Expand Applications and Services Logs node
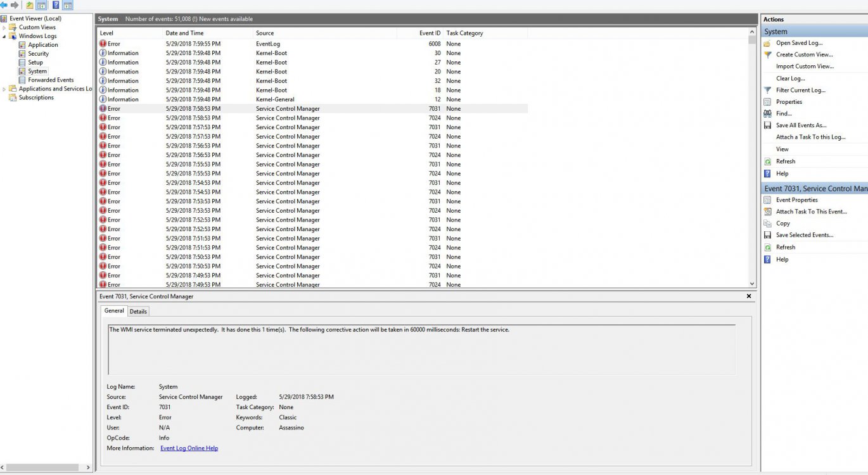Image resolution: width=868 pixels, height=475 pixels. click(4, 89)
